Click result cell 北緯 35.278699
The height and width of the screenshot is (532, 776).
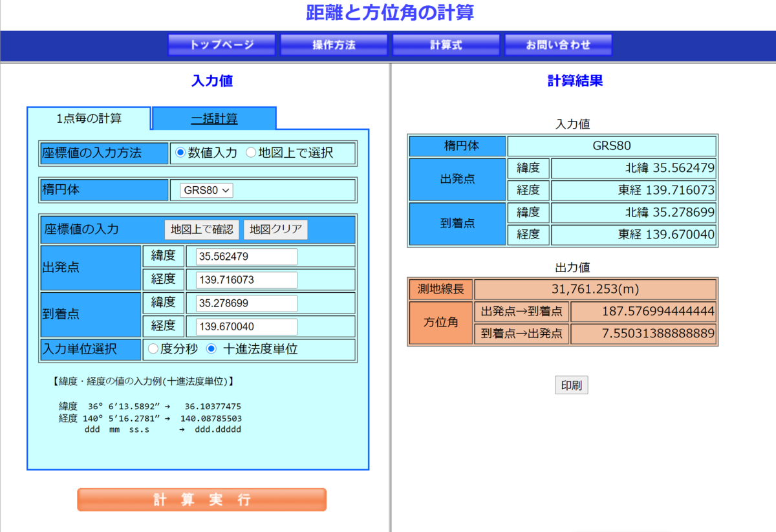tap(634, 213)
